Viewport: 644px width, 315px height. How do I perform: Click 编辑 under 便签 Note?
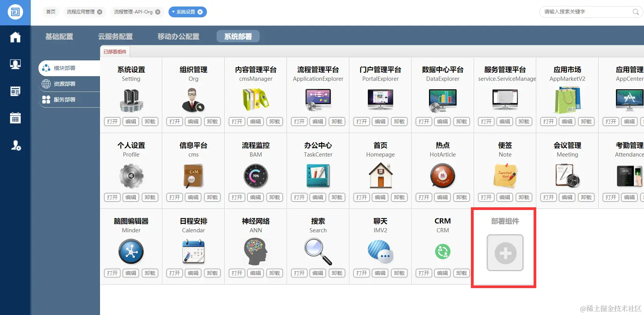505,197
